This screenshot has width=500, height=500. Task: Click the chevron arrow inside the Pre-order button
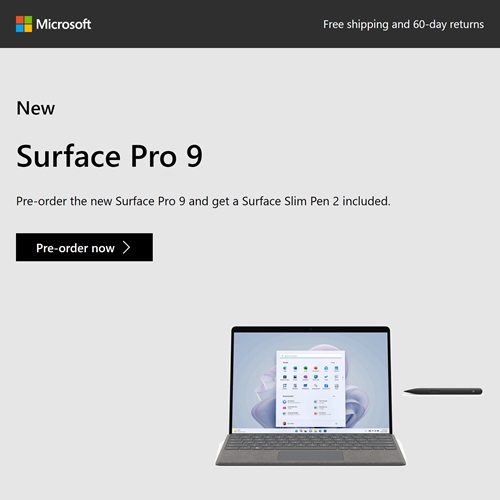(126, 247)
